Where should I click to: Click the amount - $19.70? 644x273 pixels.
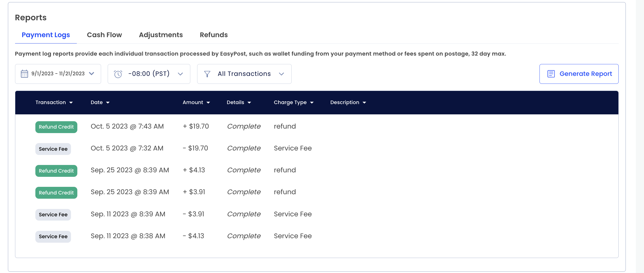coord(195,148)
